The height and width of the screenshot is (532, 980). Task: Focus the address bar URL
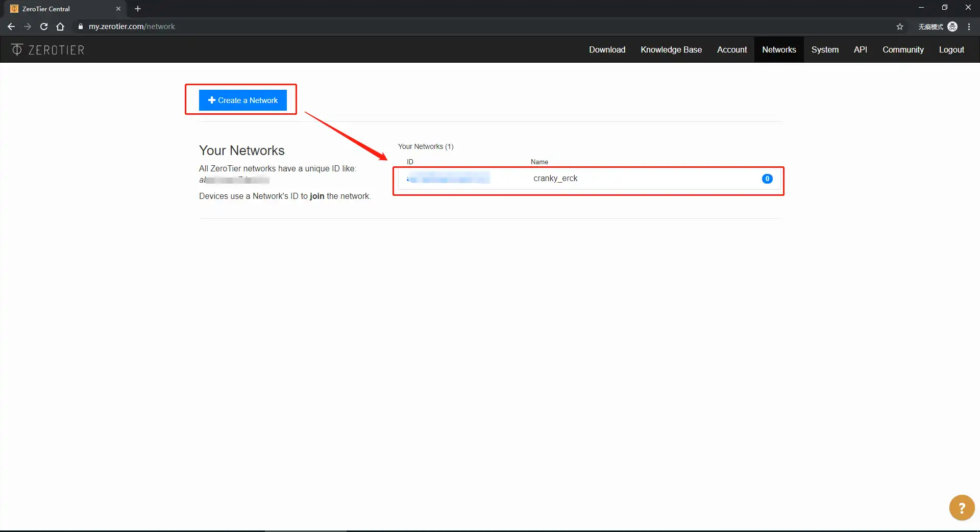132,27
